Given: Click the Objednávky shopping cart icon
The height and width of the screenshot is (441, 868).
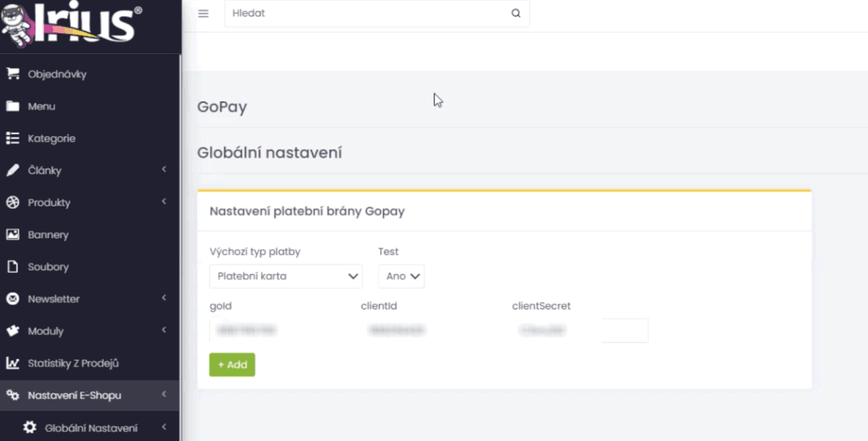Looking at the screenshot, I should [x=12, y=73].
